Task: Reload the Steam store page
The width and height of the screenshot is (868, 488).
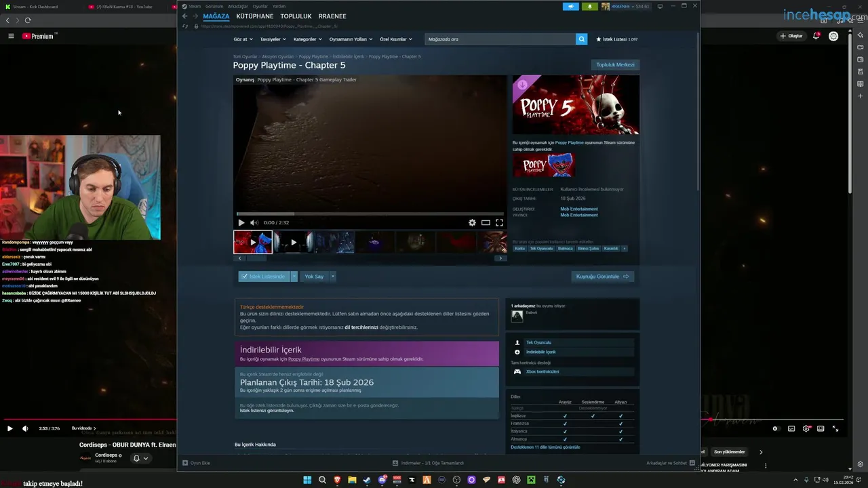Action: pyautogui.click(x=186, y=26)
